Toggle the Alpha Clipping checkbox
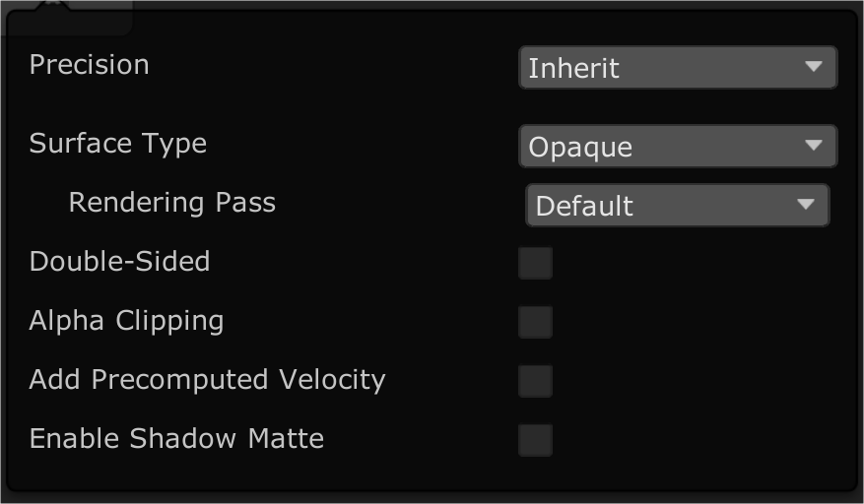This screenshot has height=504, width=864. pyautogui.click(x=536, y=322)
